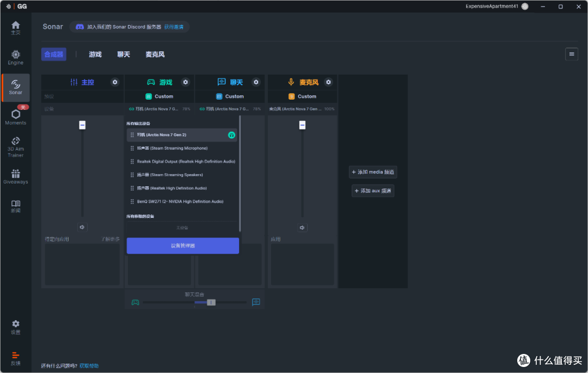
Task: Open 麦克风 input device selector at 100%
Action: click(302, 109)
